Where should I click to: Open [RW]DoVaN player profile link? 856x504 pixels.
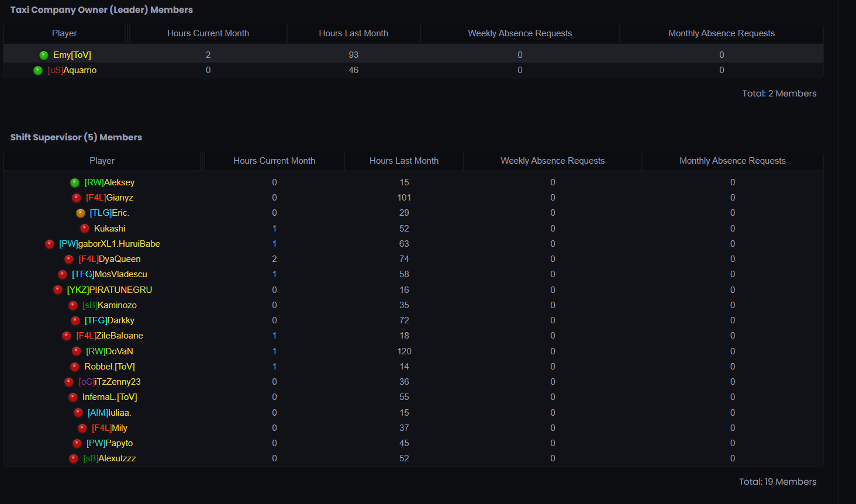pos(109,351)
